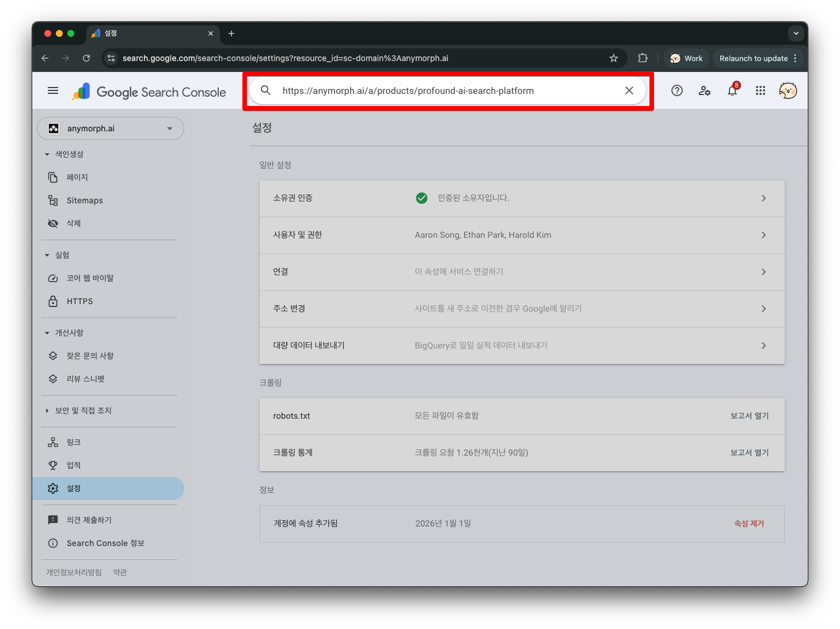This screenshot has height=629, width=840.
Task: Open the 삭제 (Removals) page
Action: pyautogui.click(x=73, y=223)
